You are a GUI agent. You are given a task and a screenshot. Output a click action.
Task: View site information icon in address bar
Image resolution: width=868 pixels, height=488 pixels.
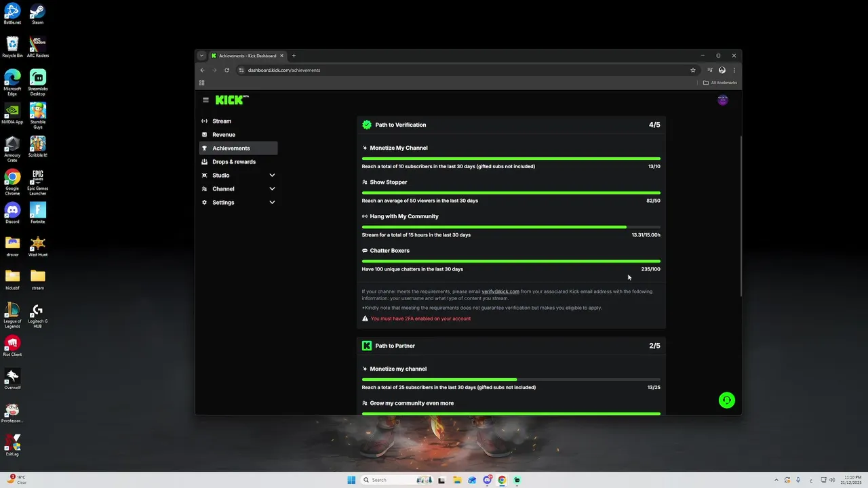click(241, 70)
